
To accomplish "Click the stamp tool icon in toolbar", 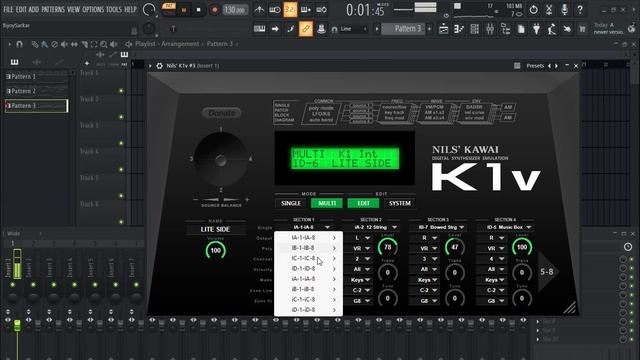I will 321,29.
